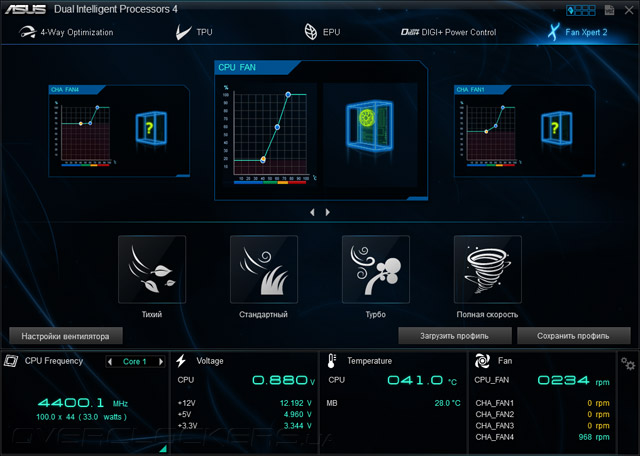Click the CPU Frequency chip icon
This screenshot has height=456, width=640.
pyautogui.click(x=11, y=361)
